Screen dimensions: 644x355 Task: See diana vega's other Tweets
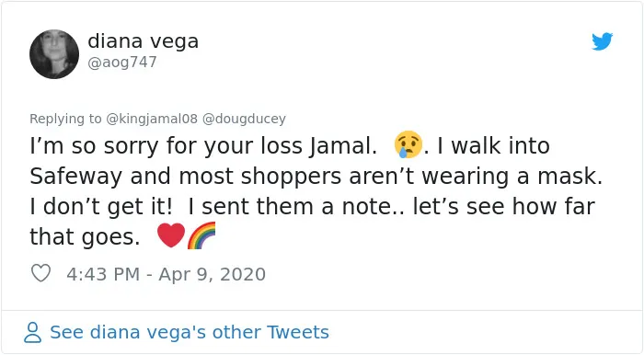(190, 332)
